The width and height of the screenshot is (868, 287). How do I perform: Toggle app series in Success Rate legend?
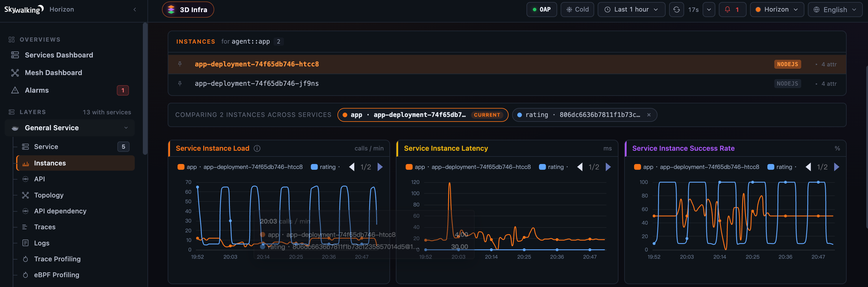point(697,167)
